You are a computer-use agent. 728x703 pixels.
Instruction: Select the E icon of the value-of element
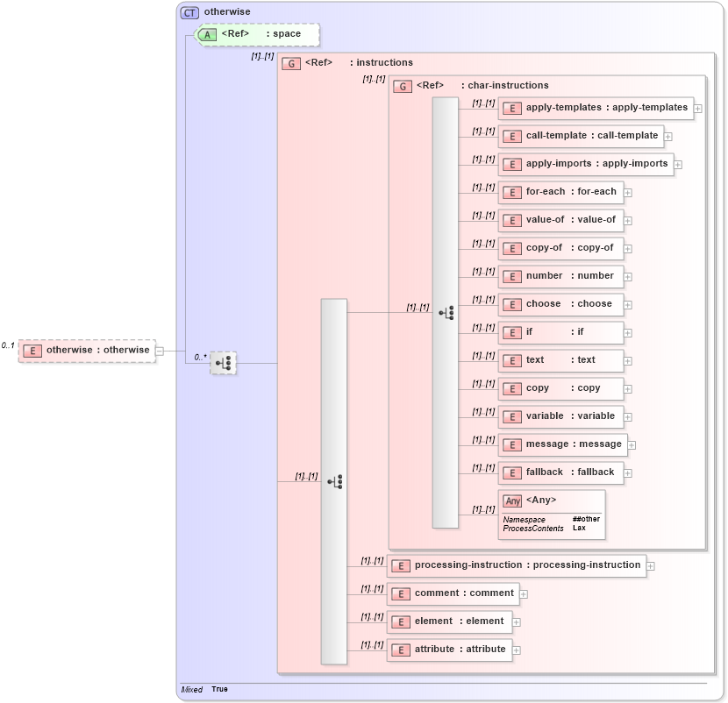coord(511,220)
